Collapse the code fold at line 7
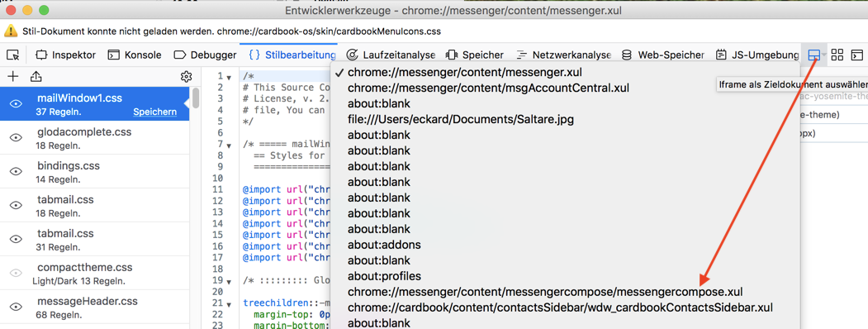The image size is (868, 329). (x=229, y=145)
